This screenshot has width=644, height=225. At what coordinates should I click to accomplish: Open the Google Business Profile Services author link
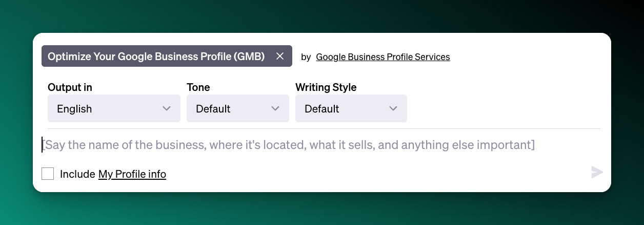pos(383,57)
